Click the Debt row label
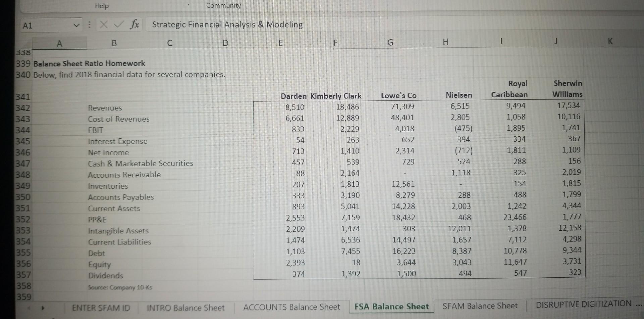Screen dimensions: 644x319 97,253
